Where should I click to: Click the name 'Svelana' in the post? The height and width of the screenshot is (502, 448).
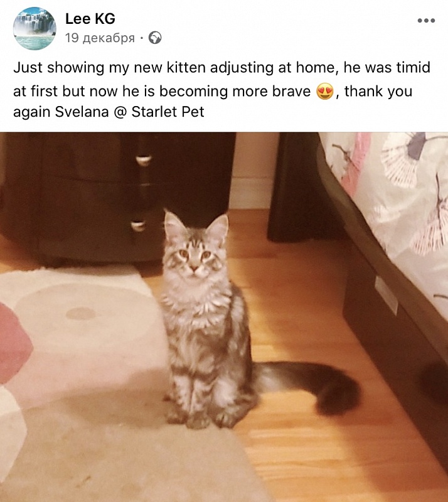coord(82,112)
